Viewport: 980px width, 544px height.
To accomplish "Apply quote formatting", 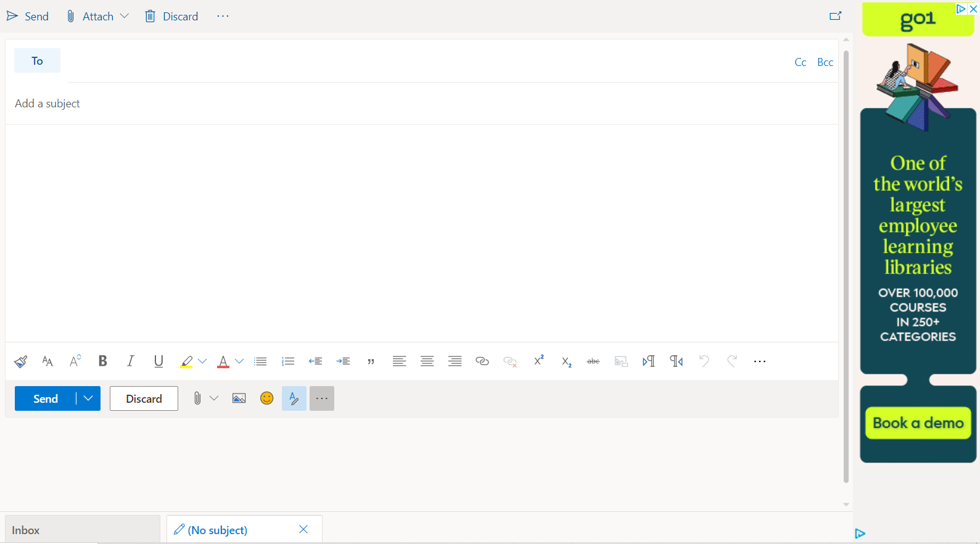I will tap(371, 362).
